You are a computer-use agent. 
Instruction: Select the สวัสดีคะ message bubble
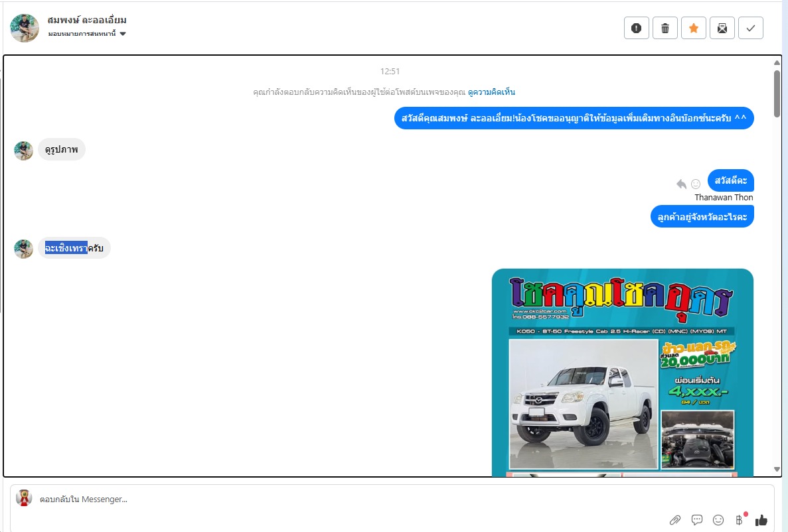[x=731, y=180]
